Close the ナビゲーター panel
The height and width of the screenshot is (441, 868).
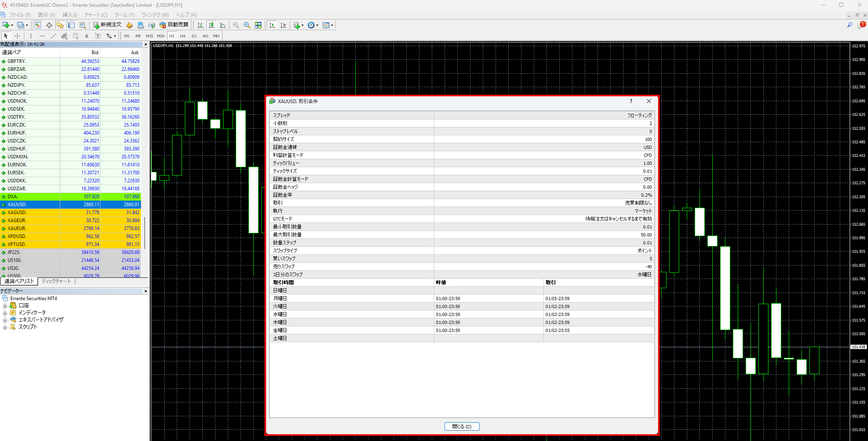146,291
